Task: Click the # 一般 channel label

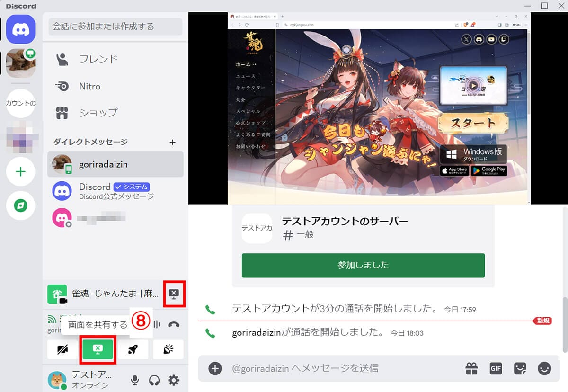Action: pyautogui.click(x=298, y=234)
